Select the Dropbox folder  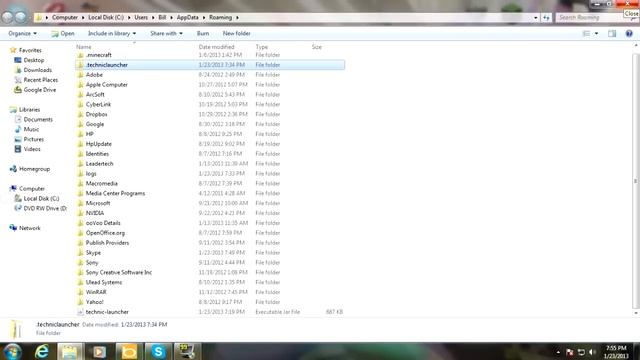[96, 114]
